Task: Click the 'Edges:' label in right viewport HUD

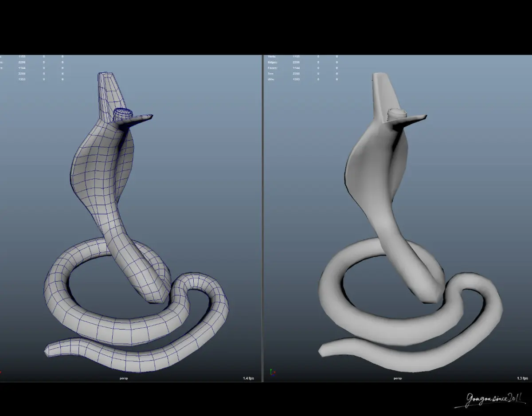Action: point(273,63)
